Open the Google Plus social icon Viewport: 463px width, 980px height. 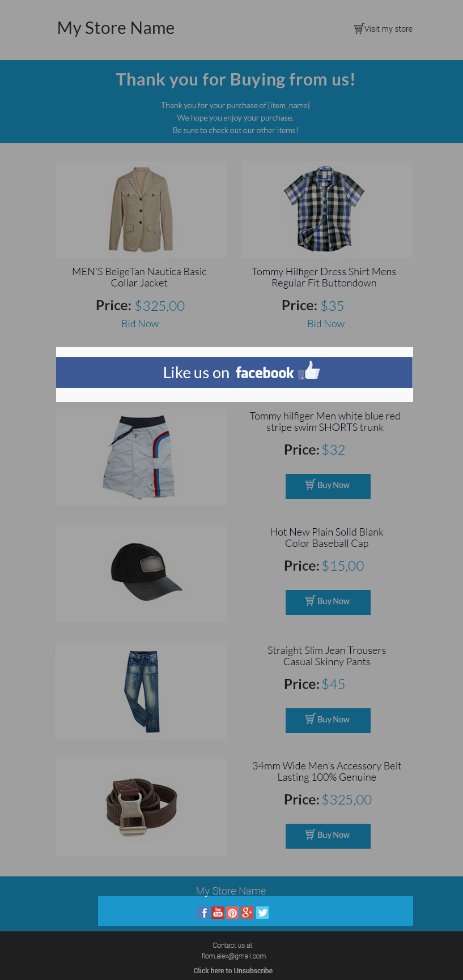[248, 913]
